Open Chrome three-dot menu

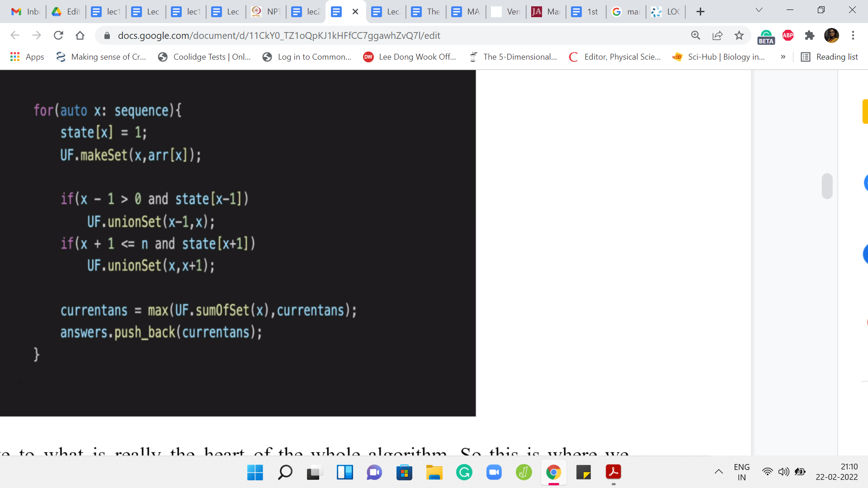[x=853, y=35]
